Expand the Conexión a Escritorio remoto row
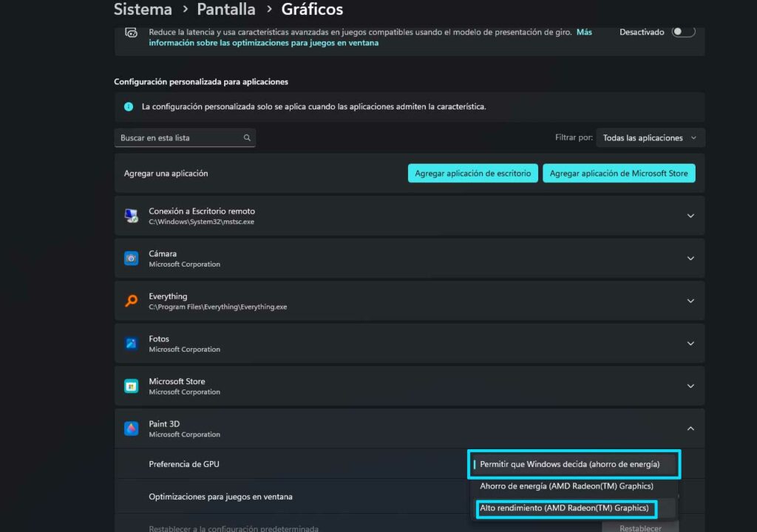This screenshot has height=532, width=757. click(x=690, y=216)
